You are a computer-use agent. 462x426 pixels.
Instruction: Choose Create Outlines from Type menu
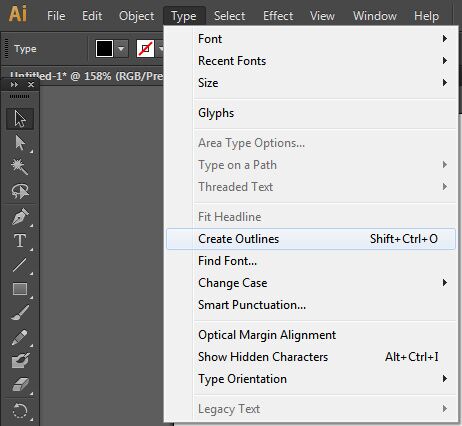point(311,239)
